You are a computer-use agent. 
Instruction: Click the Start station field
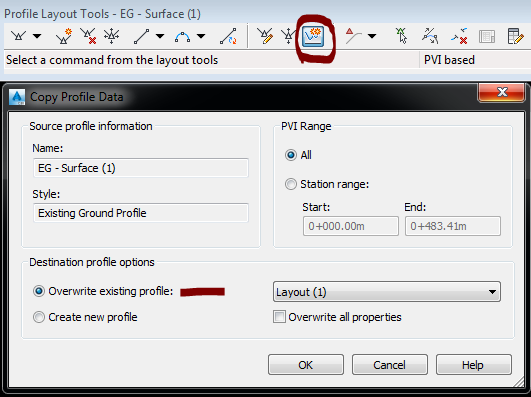pyautogui.click(x=351, y=226)
